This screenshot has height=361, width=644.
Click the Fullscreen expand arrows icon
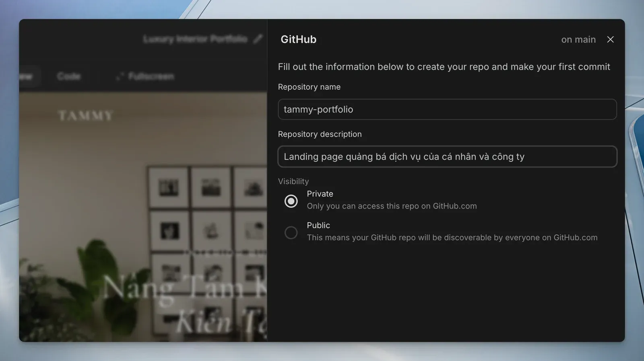click(x=120, y=76)
